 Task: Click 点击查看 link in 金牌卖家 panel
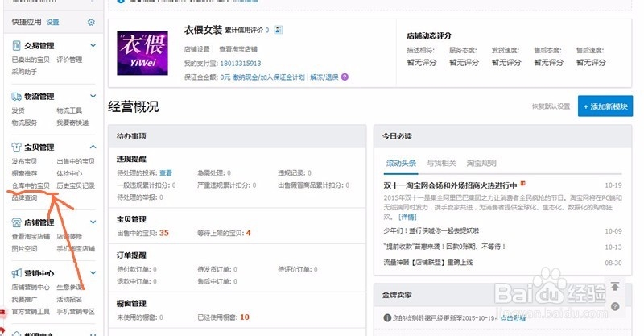point(513,318)
